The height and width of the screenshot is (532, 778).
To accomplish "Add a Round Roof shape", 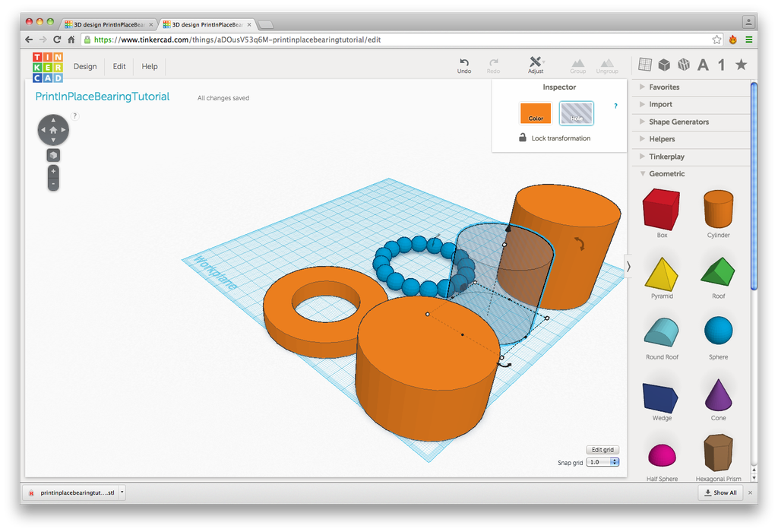I will [662, 338].
